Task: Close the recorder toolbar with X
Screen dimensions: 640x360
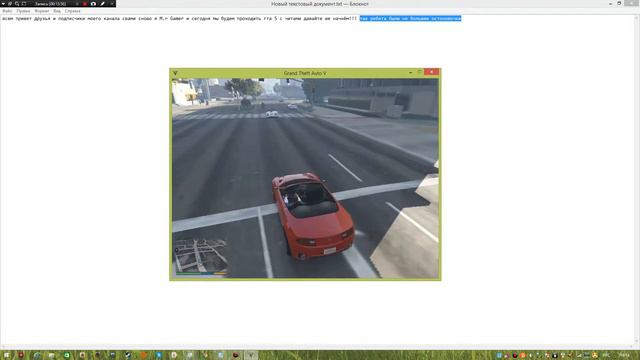Action: [x=112, y=4]
